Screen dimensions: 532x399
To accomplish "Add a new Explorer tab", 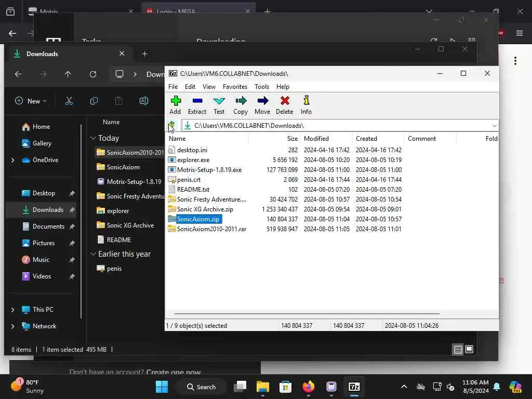I will [144, 54].
